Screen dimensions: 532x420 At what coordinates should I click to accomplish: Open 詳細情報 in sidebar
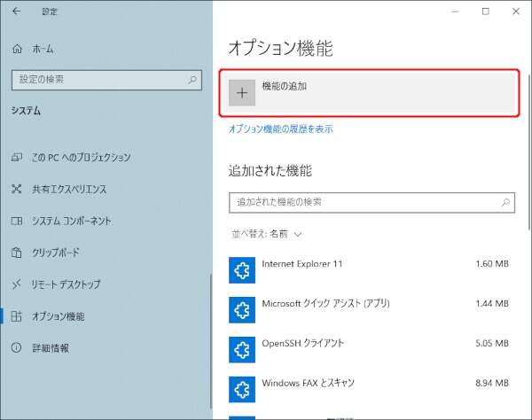coord(51,348)
